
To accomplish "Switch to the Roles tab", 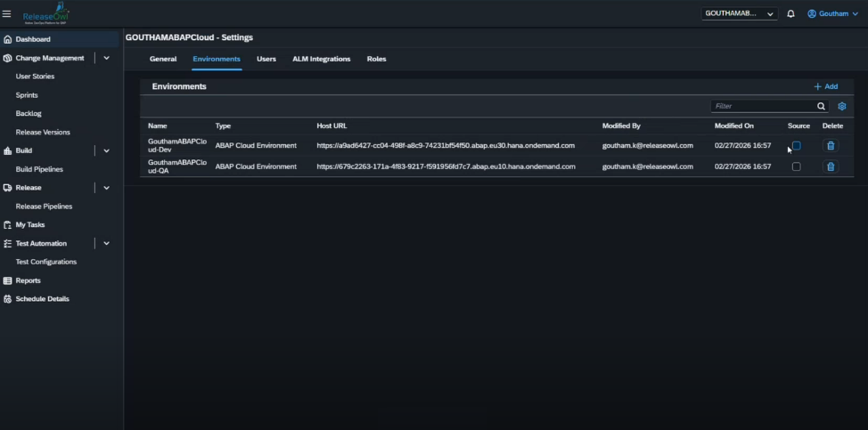I will [376, 59].
